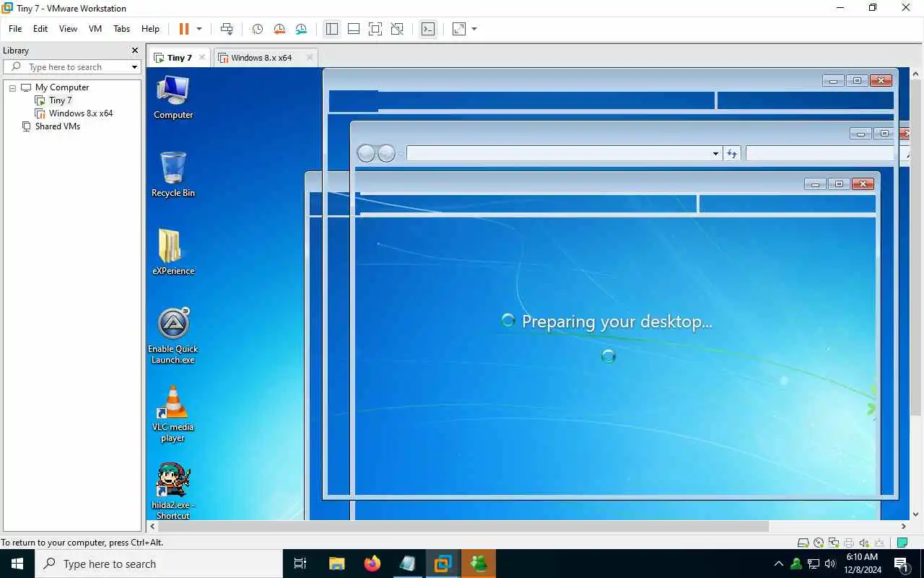The height and width of the screenshot is (578, 924).
Task: Open Task View on the taskbar
Action: pyautogui.click(x=300, y=564)
